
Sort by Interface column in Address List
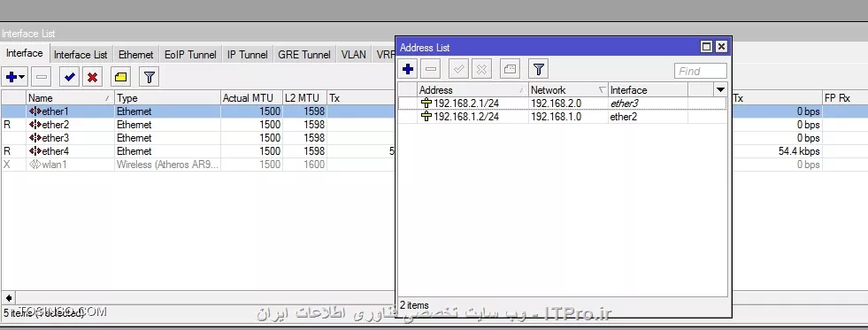648,89
